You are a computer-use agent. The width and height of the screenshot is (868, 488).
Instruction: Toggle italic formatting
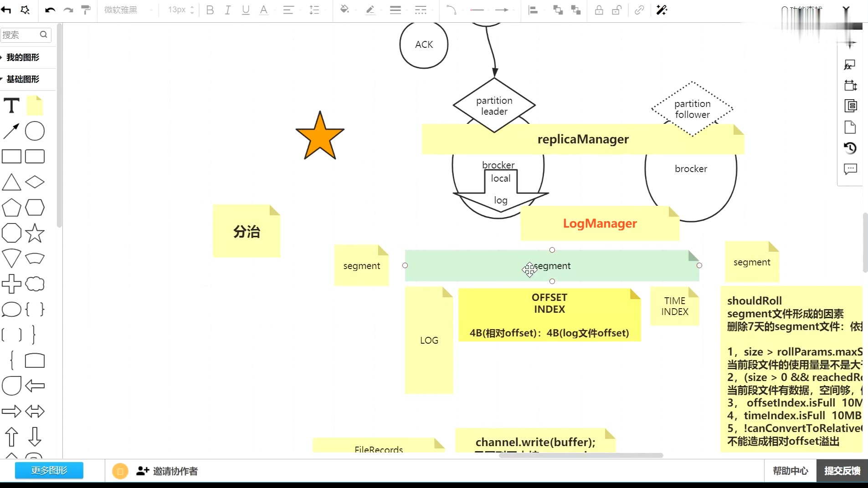point(228,10)
